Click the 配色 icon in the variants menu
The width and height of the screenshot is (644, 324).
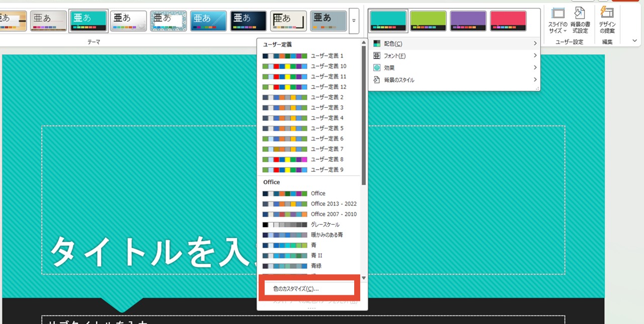tap(377, 44)
